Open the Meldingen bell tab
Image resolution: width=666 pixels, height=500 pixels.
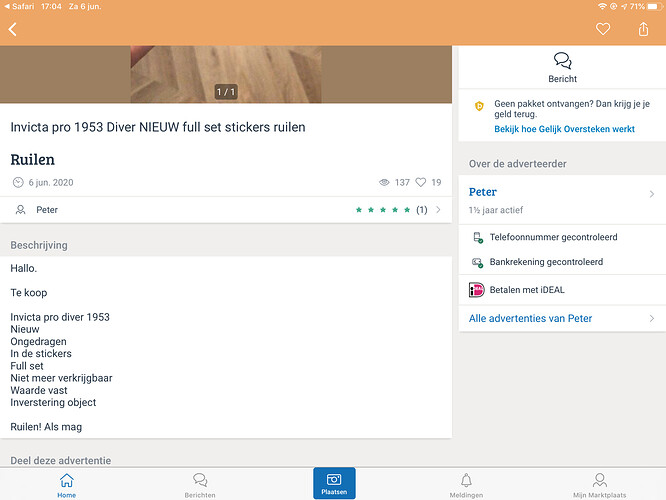pyautogui.click(x=466, y=485)
